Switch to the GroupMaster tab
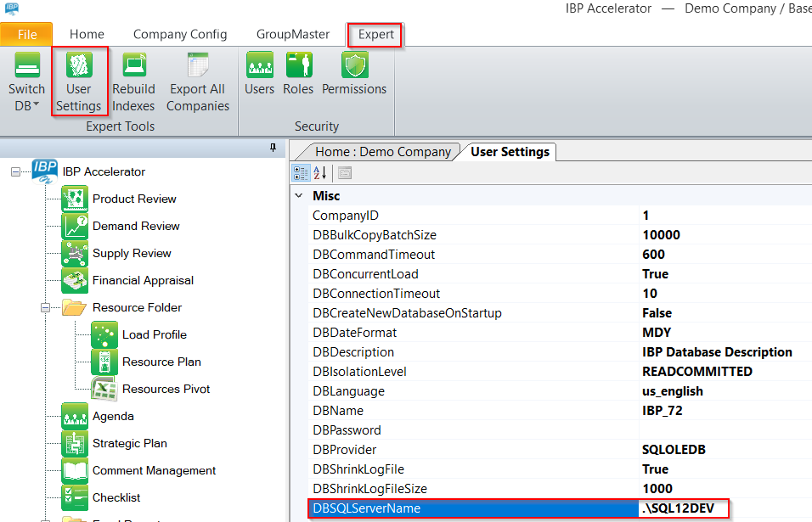The image size is (812, 522). pos(293,34)
